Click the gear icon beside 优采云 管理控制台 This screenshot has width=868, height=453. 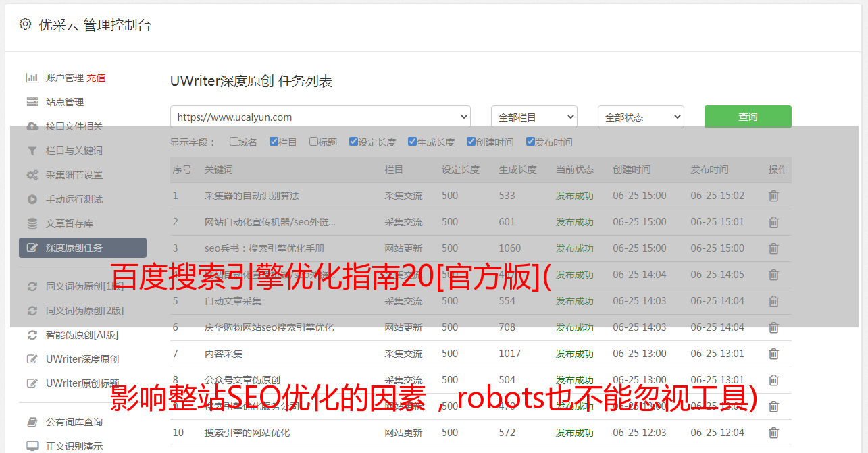coord(25,24)
